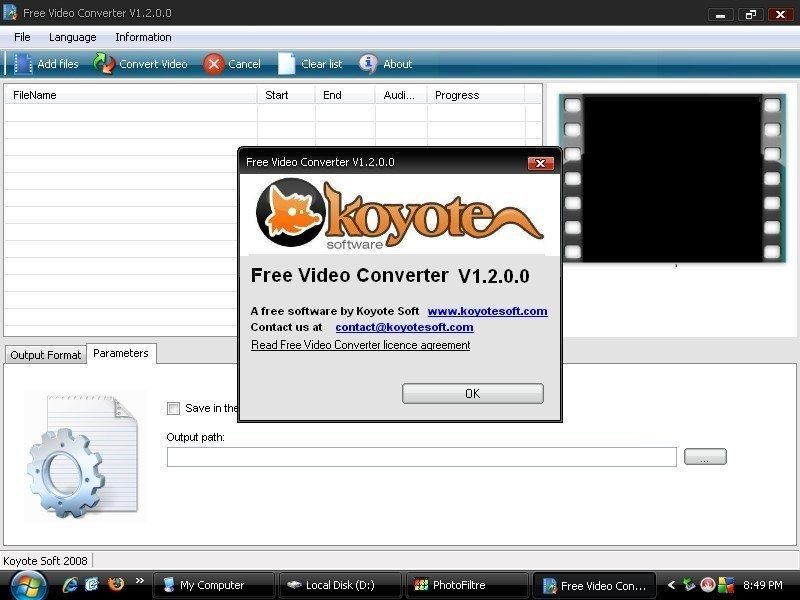Click the Clear list toolbar icon
The width and height of the screenshot is (800, 600).
click(287, 63)
